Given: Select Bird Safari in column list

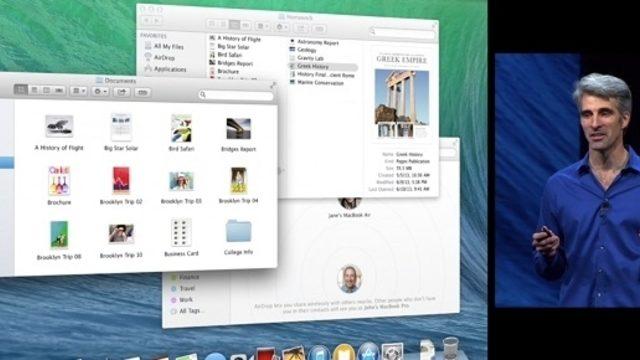Looking at the screenshot, I should click(x=225, y=55).
